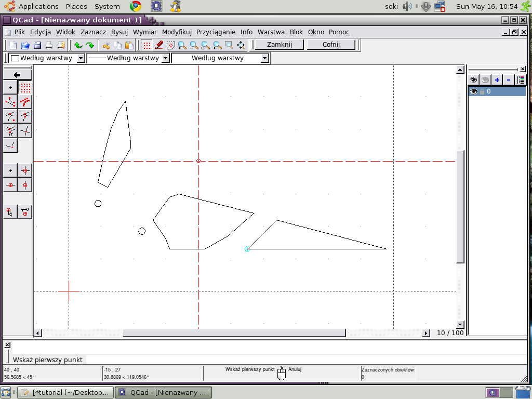This screenshot has height=399, width=532.
Task: Click in the command line input field
Action: click(269, 348)
